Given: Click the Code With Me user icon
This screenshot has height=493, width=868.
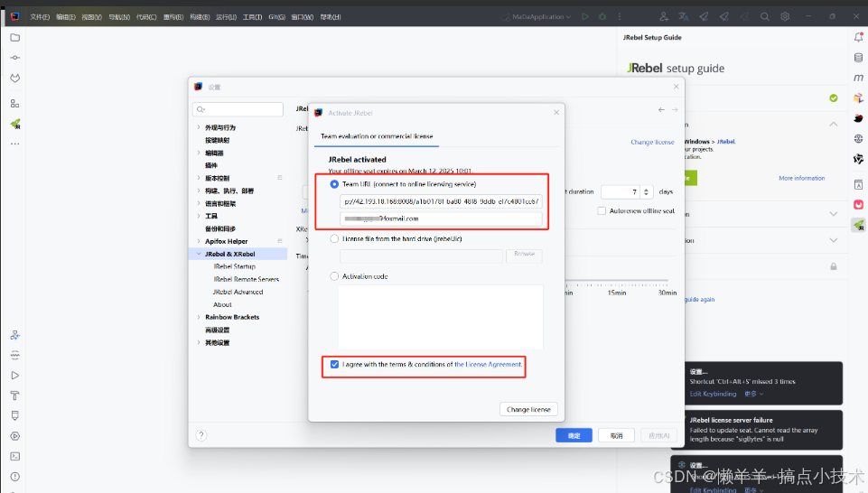Looking at the screenshot, I should coord(664,16).
